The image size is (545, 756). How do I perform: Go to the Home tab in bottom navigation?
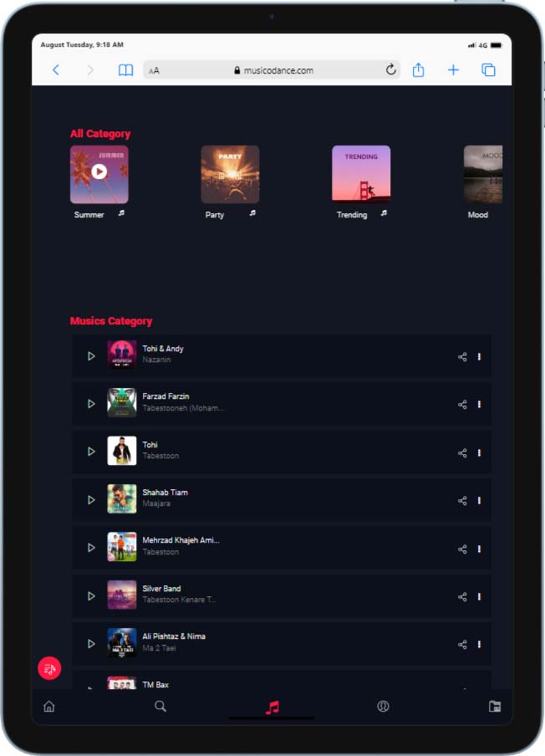49,707
